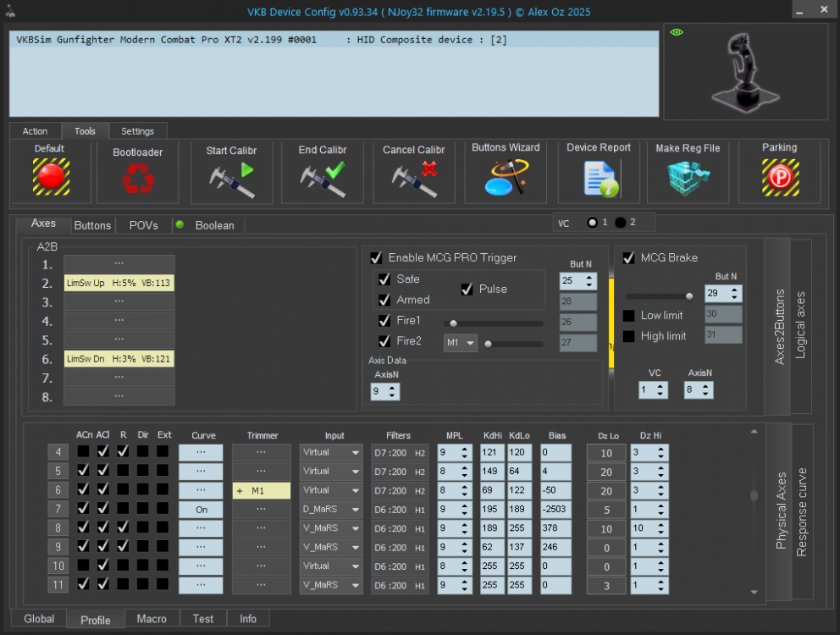Enable the Low limit checkbox
840x635 pixels.
click(628, 316)
